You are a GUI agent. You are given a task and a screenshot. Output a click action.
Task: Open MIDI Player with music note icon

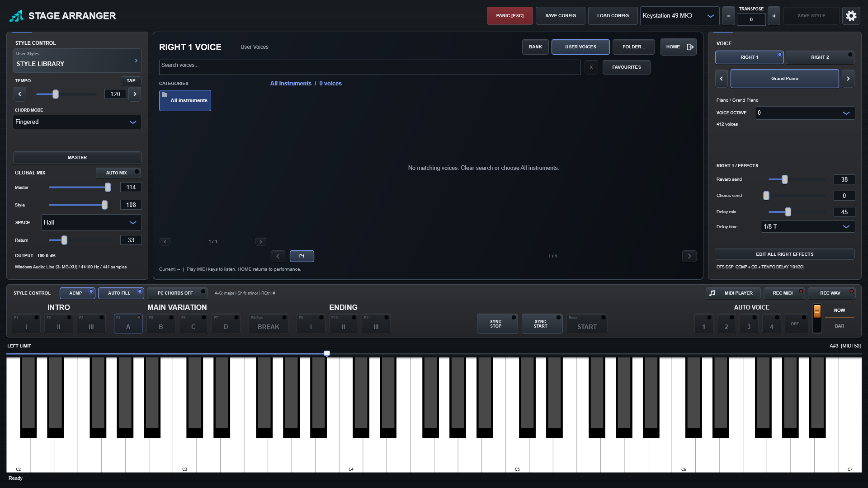point(733,293)
